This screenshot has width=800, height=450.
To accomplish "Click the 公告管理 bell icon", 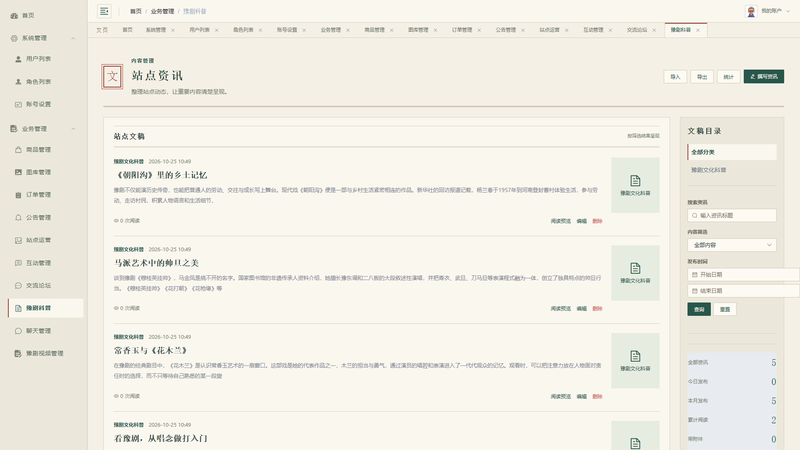I will click(x=18, y=217).
